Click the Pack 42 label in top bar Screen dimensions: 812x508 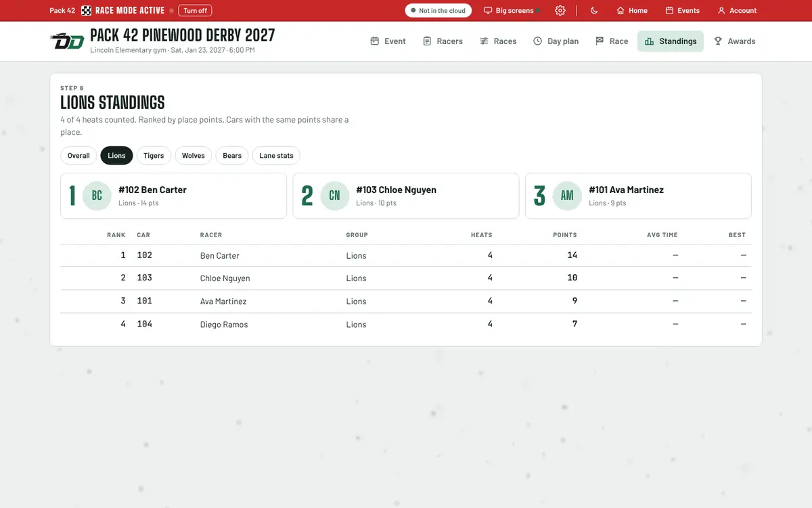pyautogui.click(x=62, y=10)
